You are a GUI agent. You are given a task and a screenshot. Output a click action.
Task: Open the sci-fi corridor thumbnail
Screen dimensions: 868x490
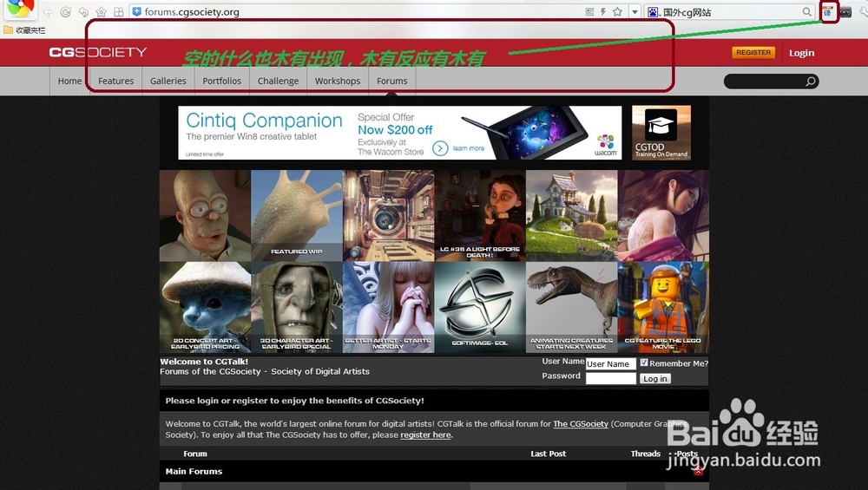click(389, 215)
